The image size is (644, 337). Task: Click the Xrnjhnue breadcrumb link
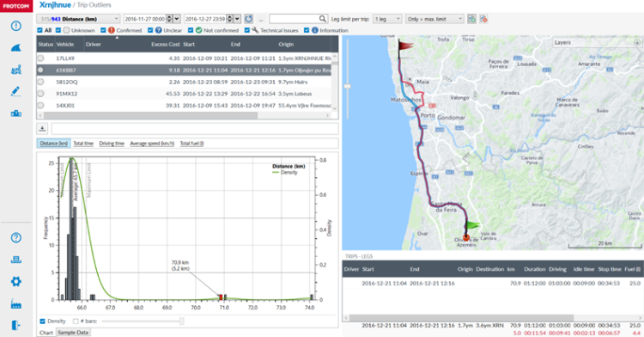(55, 5)
